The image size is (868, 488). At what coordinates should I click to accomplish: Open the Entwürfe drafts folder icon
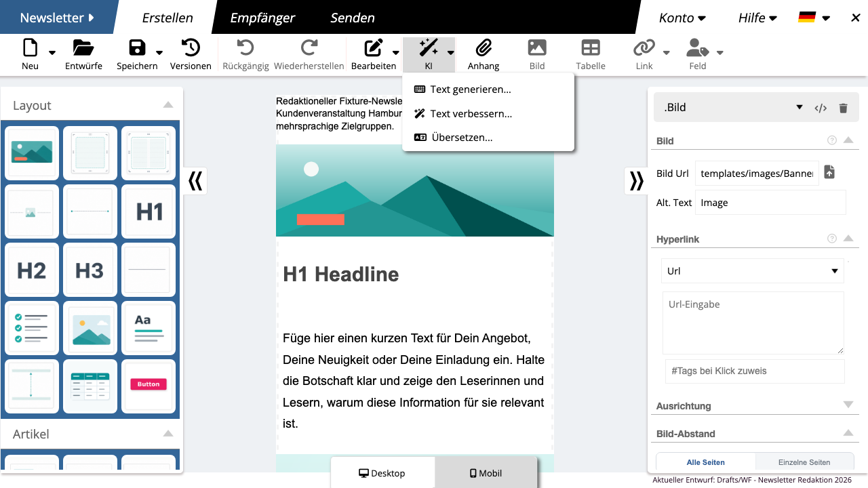(83, 47)
